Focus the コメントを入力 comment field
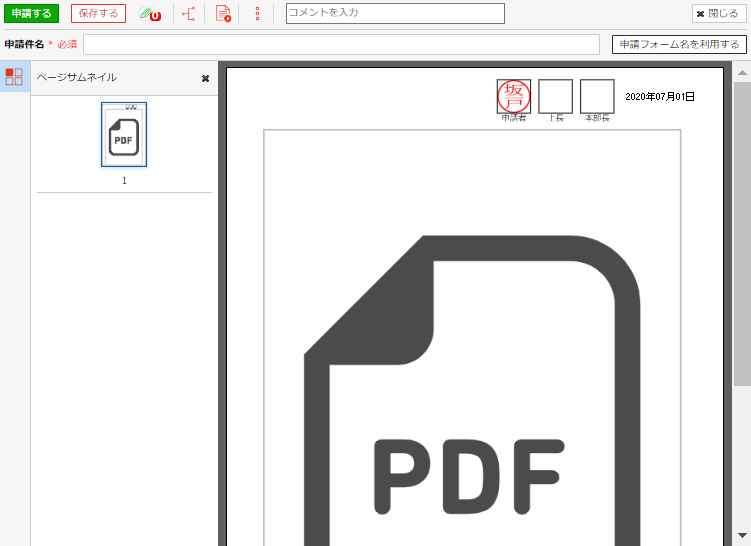Viewport: 751px width, 546px height. coord(394,13)
